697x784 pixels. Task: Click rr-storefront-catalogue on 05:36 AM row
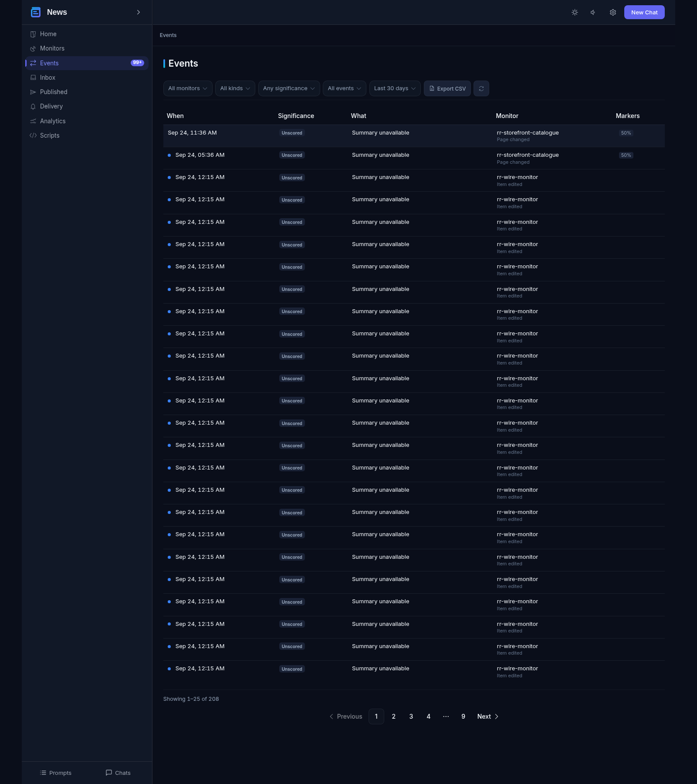pos(528,155)
